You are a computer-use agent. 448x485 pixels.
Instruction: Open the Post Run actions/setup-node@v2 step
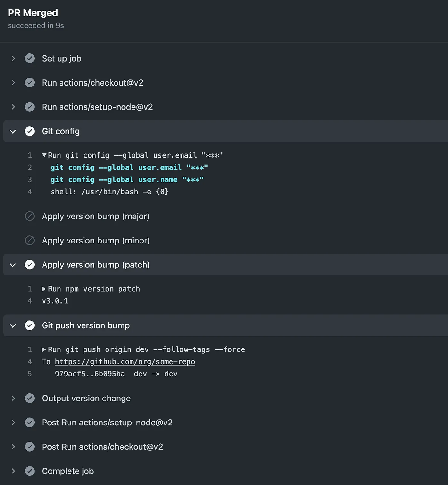click(107, 423)
